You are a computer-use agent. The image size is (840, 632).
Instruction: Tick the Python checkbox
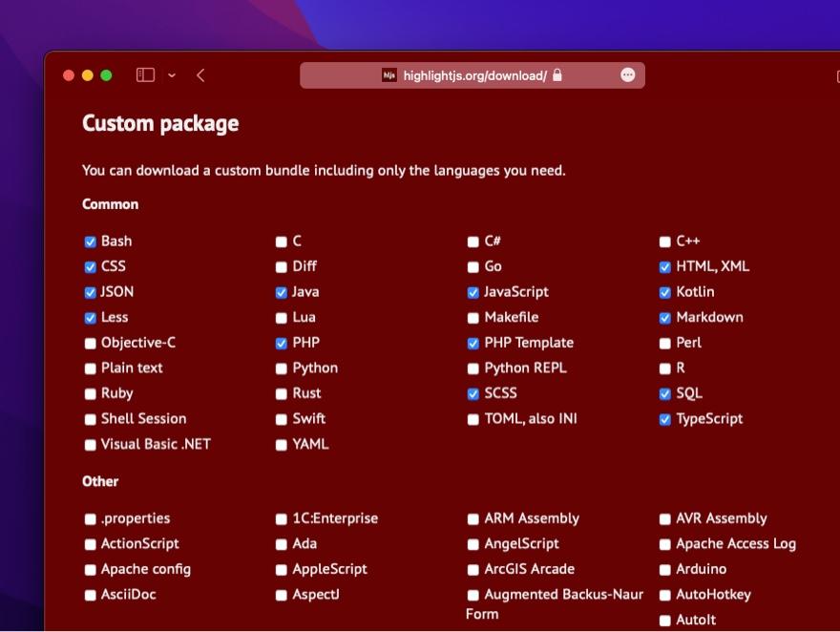pos(282,369)
